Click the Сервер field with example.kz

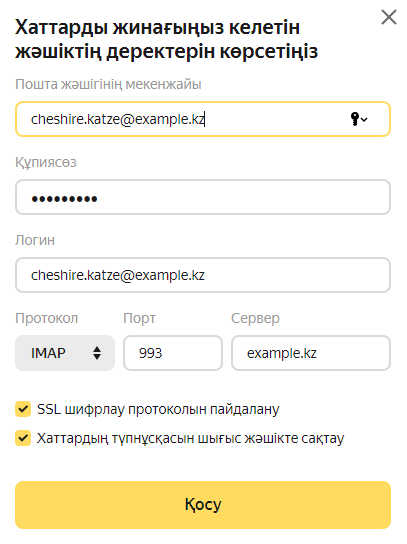[x=311, y=353]
